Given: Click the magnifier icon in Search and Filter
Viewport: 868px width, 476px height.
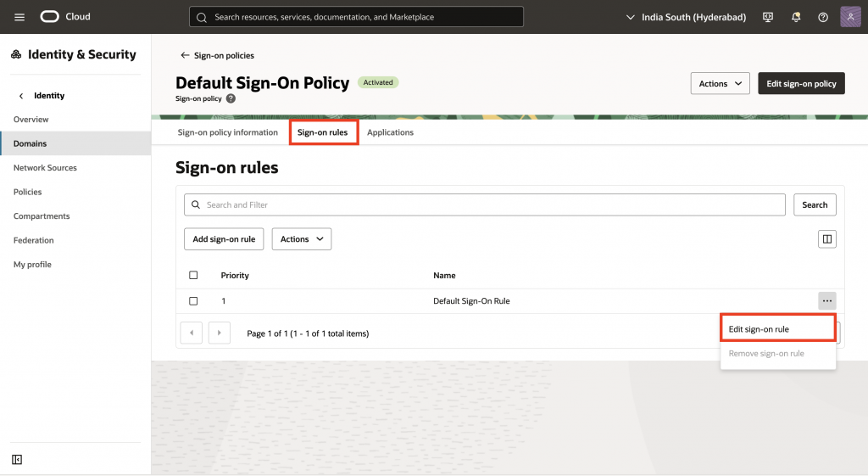Looking at the screenshot, I should 196,204.
